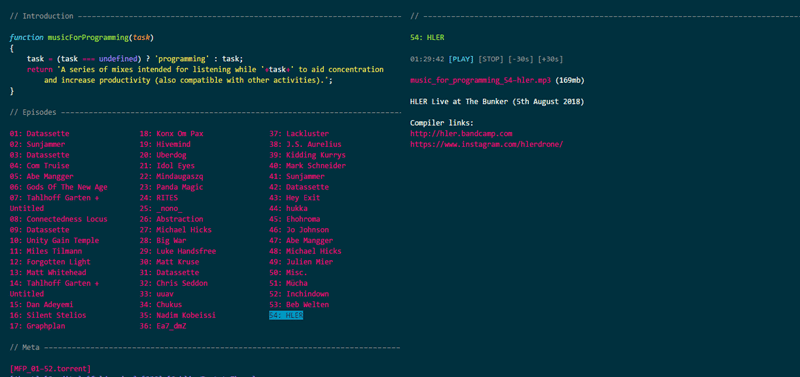Open episode 16: Silent Stelios
The image size is (800, 377).
click(x=48, y=316)
